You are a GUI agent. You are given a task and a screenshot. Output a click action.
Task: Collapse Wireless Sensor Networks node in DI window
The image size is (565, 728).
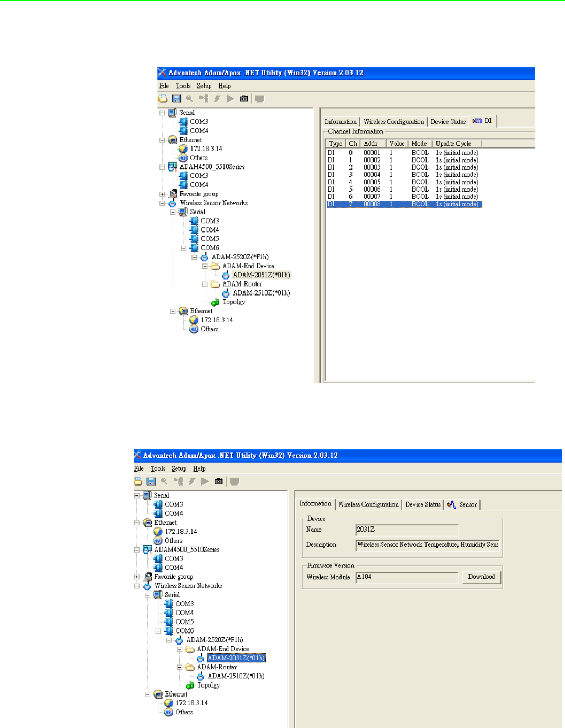(162, 203)
